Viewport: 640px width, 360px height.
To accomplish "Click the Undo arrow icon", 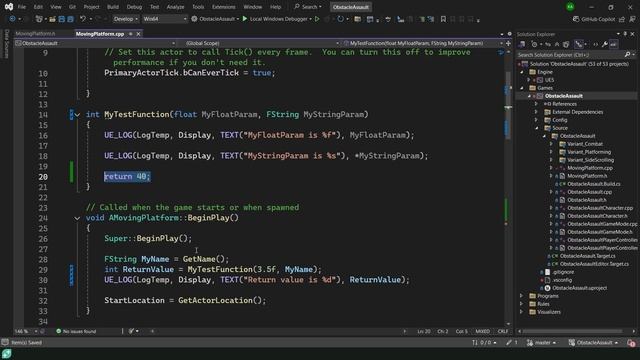I will (83, 19).
